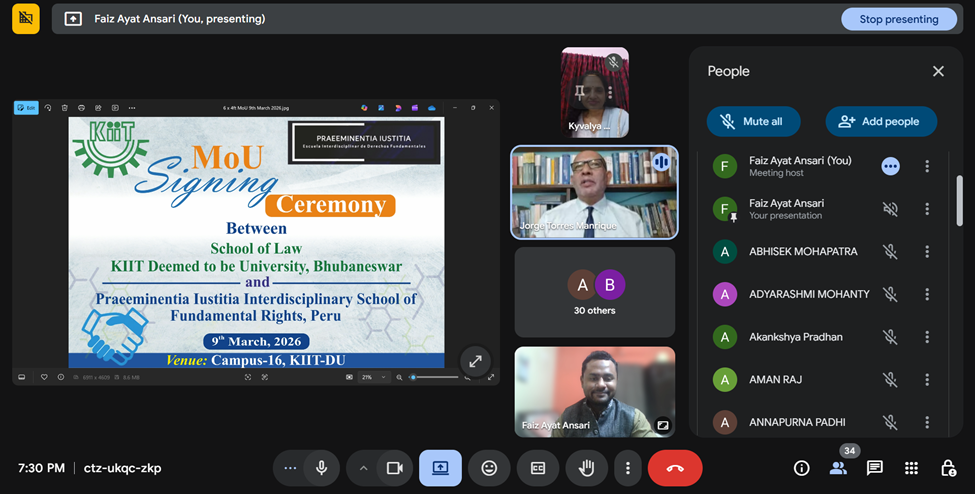Image resolution: width=975 pixels, height=494 pixels.
Task: Rotate the image in Photos toolbar
Action: click(49, 108)
